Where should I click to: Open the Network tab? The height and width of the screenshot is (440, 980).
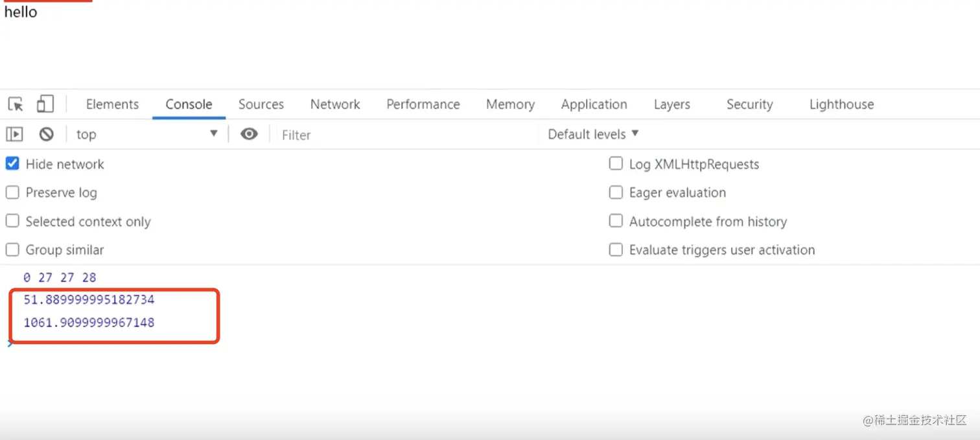335,104
